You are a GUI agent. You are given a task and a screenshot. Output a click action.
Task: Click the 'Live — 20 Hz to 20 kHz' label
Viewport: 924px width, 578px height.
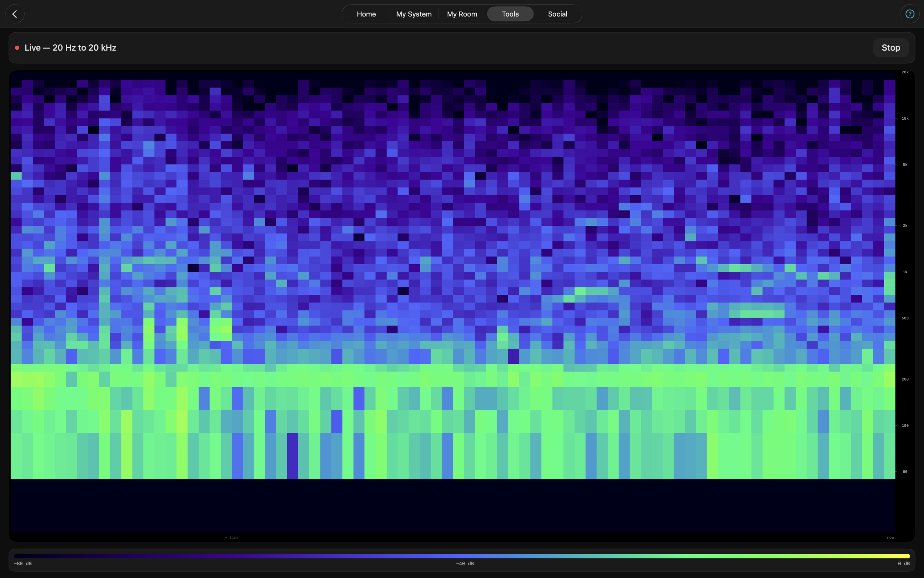point(70,48)
